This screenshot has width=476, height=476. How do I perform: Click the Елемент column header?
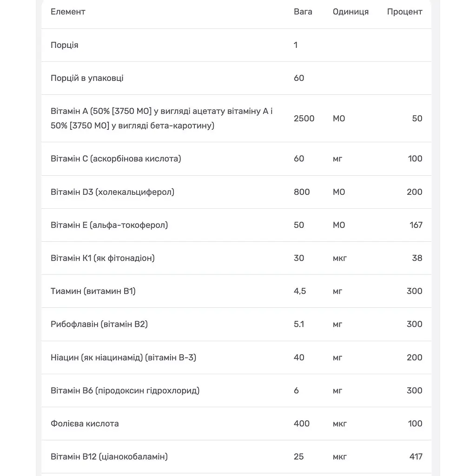[68, 12]
